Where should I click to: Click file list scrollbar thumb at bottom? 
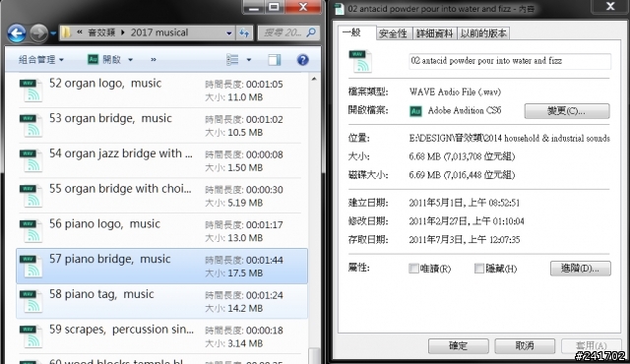click(314, 355)
